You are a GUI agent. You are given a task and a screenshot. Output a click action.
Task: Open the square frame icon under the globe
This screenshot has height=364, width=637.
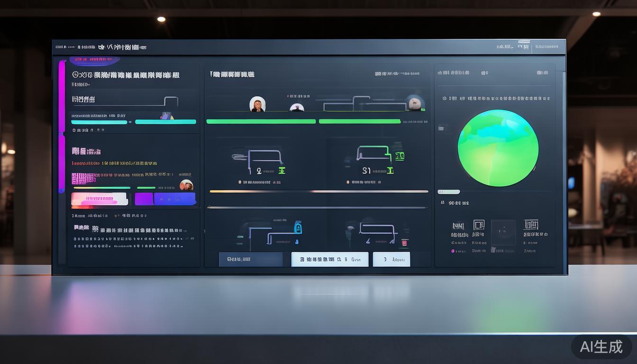pos(479,225)
